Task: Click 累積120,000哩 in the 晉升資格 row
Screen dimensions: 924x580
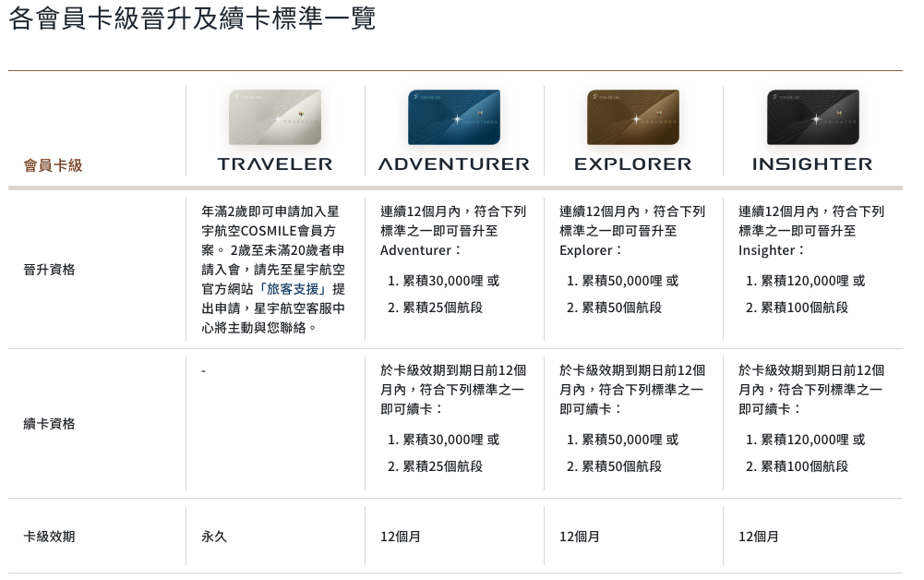Action: point(805,281)
